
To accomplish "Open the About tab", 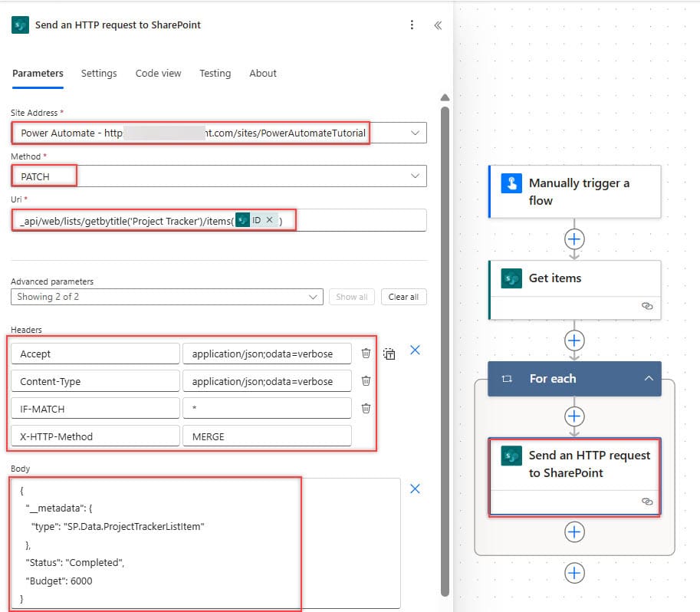I will tap(263, 74).
